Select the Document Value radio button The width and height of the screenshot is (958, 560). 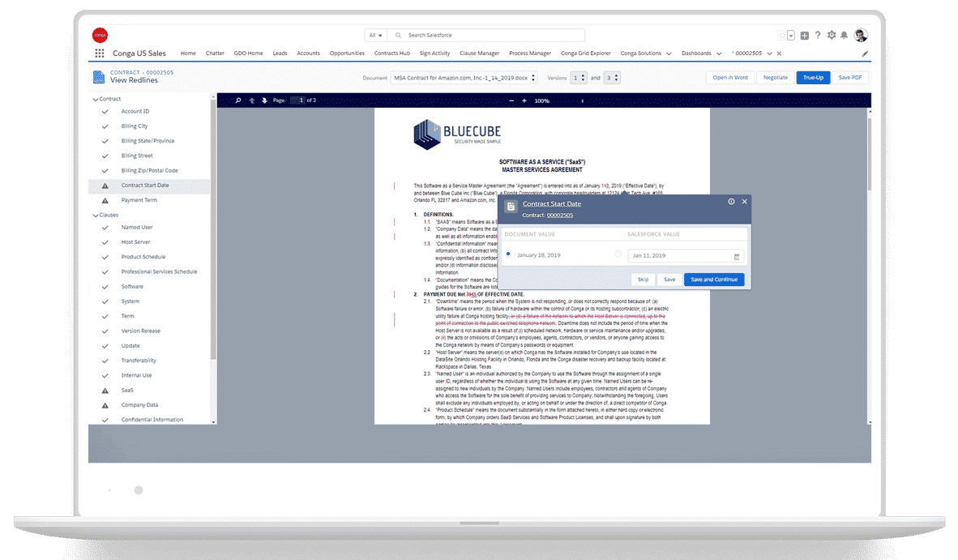click(508, 254)
